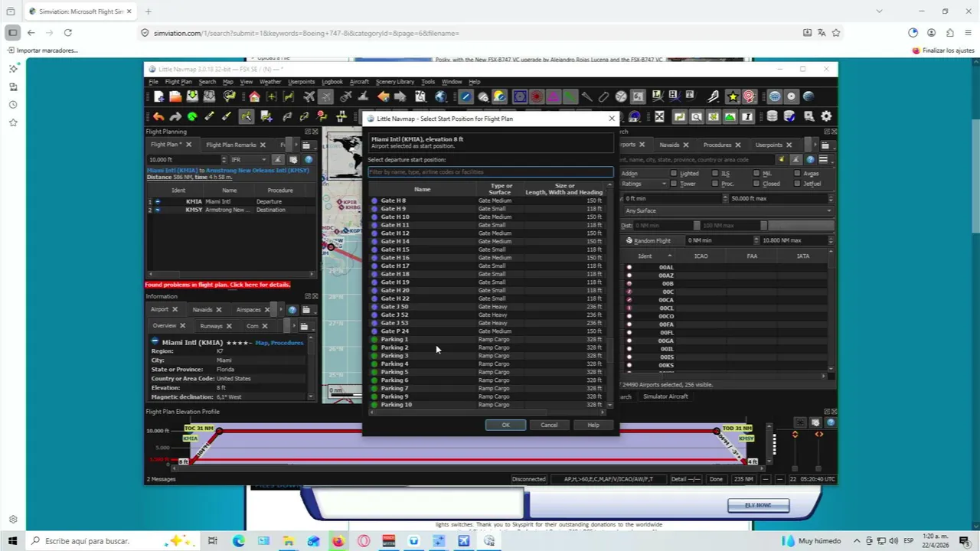Image resolution: width=980 pixels, height=551 pixels.
Task: Click the italic I information window icon
Action: (x=746, y=116)
